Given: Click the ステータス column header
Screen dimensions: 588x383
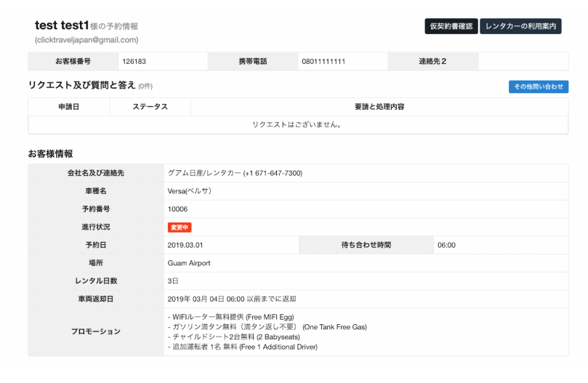Looking at the screenshot, I should click(150, 107).
